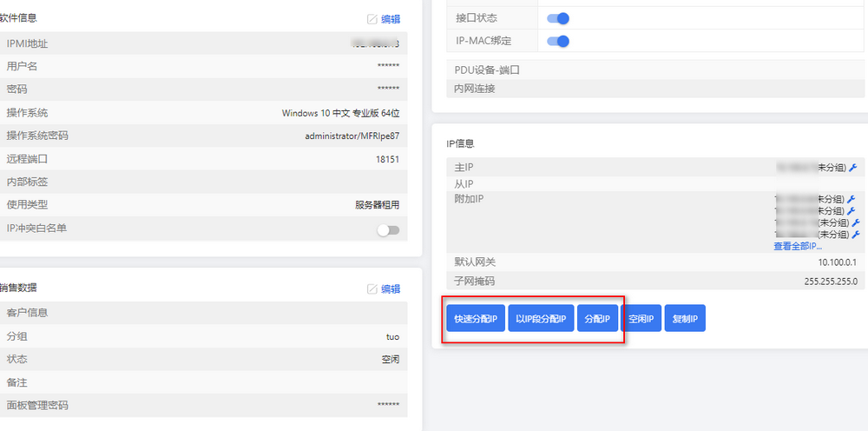Click the masked 密码 value
Image resolution: width=868 pixels, height=431 pixels.
(388, 90)
